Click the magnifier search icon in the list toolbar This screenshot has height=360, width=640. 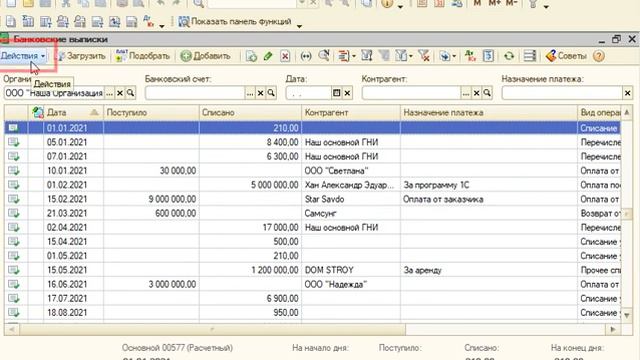[324, 56]
